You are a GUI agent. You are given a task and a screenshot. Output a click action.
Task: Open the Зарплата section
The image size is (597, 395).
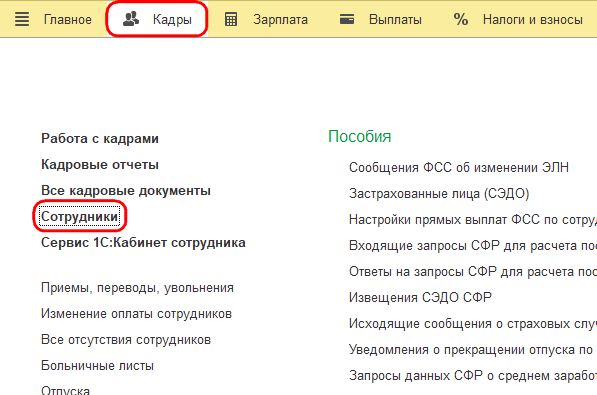pos(280,19)
